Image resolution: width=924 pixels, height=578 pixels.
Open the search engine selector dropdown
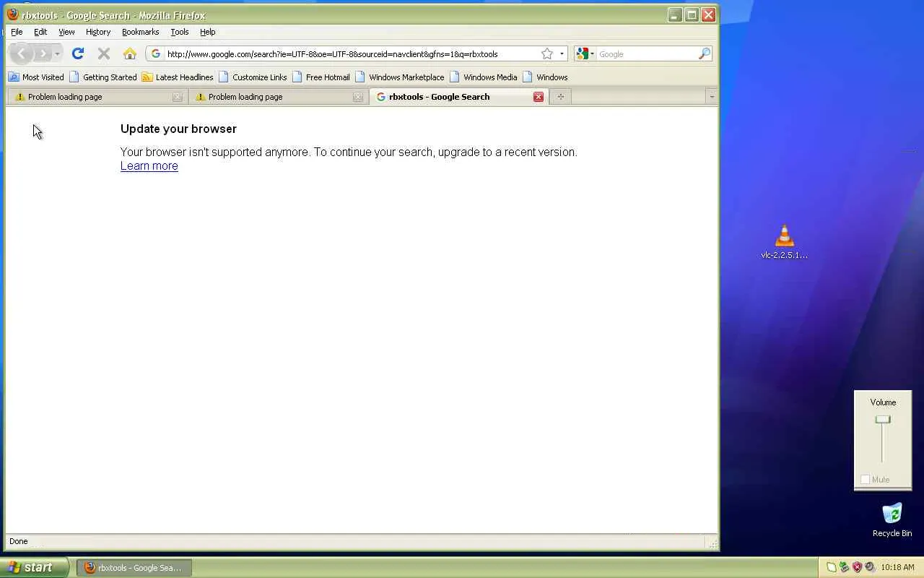(x=585, y=53)
